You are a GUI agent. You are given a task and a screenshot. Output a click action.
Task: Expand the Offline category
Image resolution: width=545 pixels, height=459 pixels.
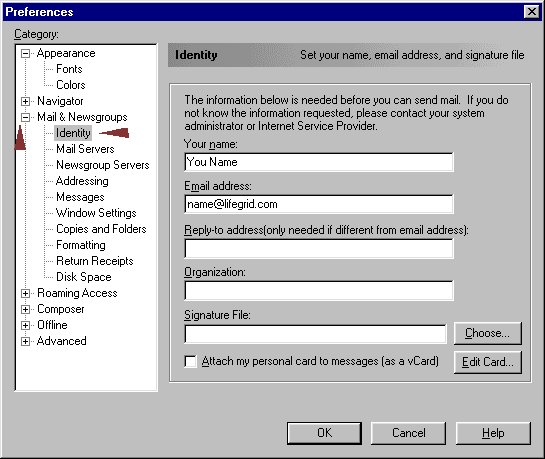click(25, 325)
